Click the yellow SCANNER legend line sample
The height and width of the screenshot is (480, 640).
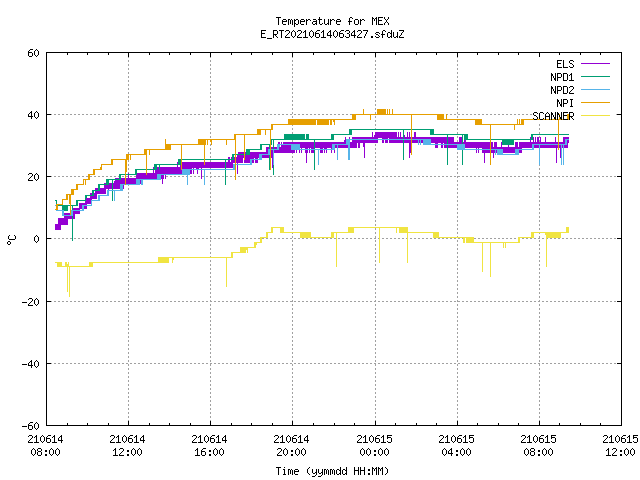point(595,116)
